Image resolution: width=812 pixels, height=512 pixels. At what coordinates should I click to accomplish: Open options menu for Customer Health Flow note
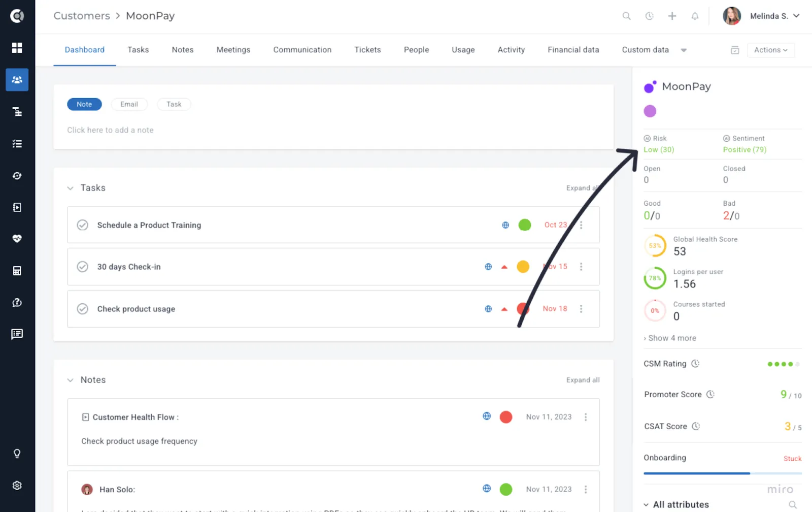tap(586, 417)
